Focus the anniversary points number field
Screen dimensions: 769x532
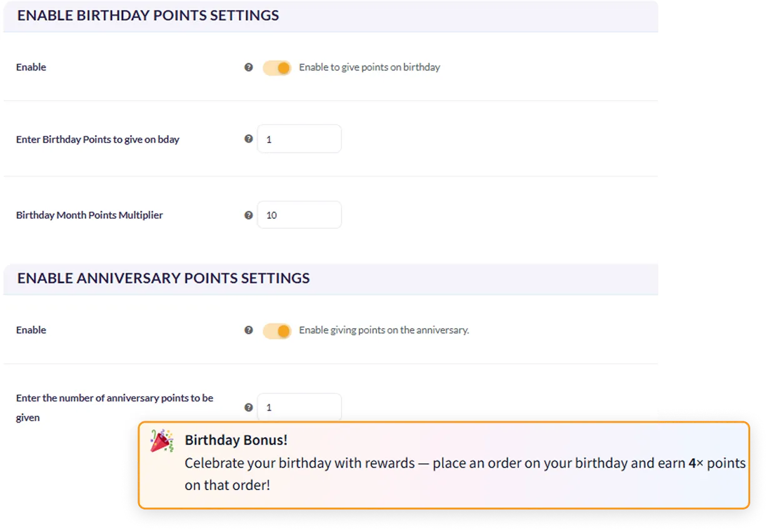coord(299,407)
